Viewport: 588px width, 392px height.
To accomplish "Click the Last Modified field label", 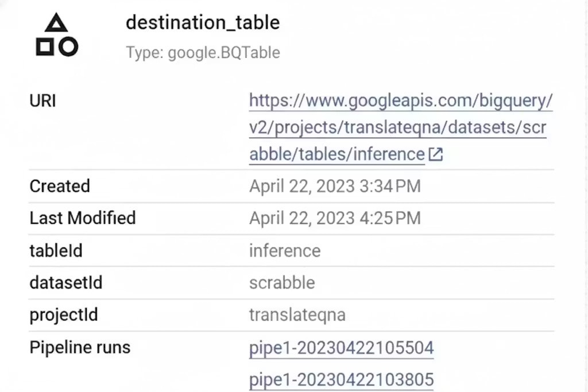I will coord(82,218).
